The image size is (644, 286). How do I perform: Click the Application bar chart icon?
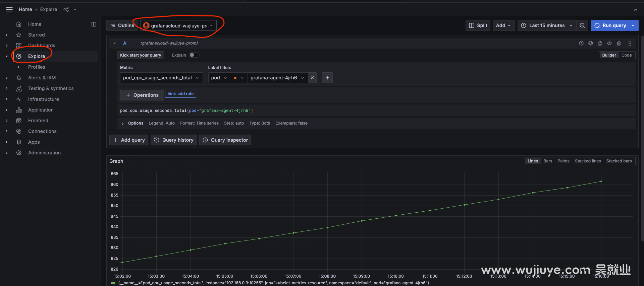pos(19,110)
